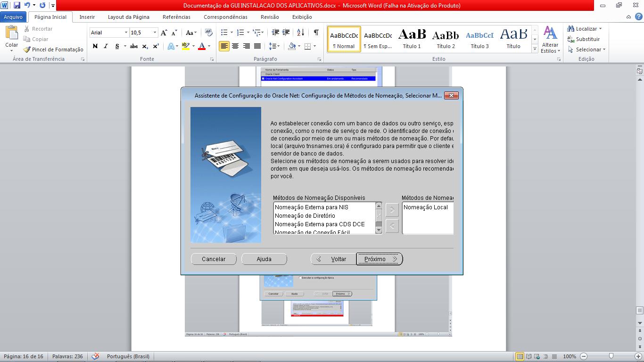This screenshot has width=644, height=362.
Task: Click Próximo in the Oracle Net assistant
Action: (379, 259)
